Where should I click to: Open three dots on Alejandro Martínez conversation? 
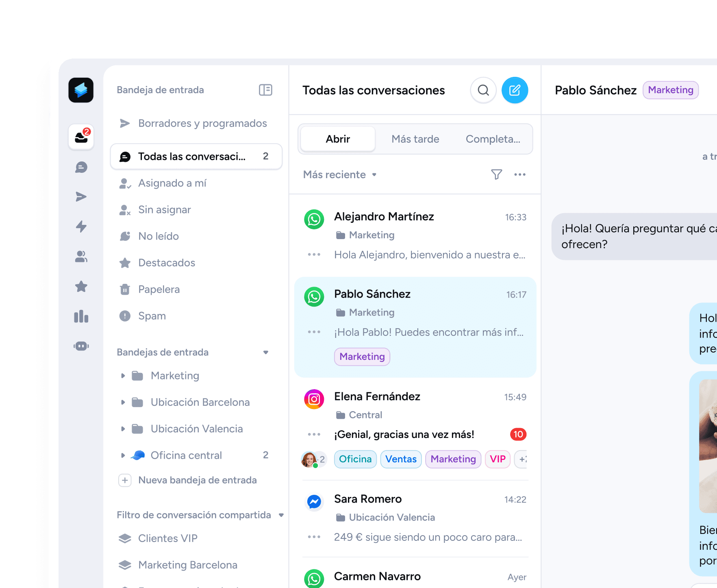pos(314,255)
